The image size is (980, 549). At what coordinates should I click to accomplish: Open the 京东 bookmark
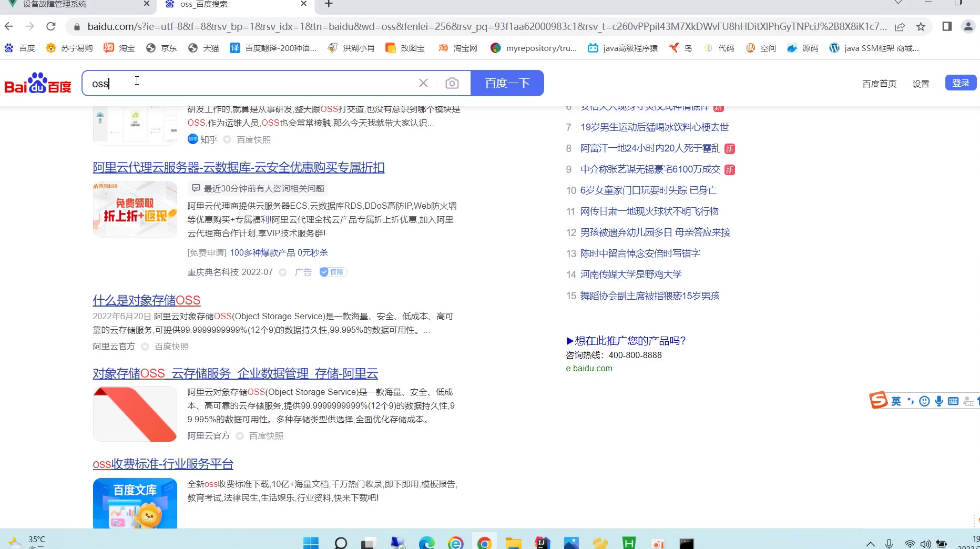[161, 48]
